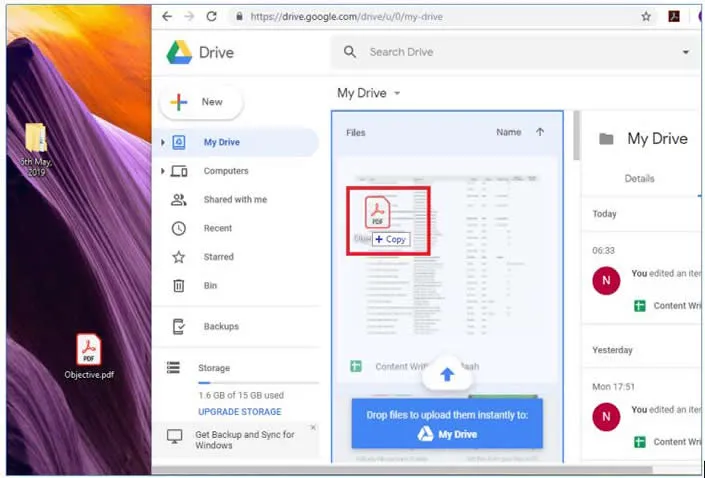Click the search magnifier icon
The width and height of the screenshot is (705, 478).
coord(350,52)
